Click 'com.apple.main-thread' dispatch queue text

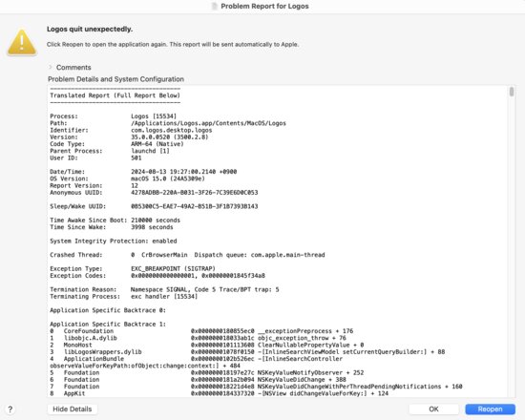(x=287, y=255)
